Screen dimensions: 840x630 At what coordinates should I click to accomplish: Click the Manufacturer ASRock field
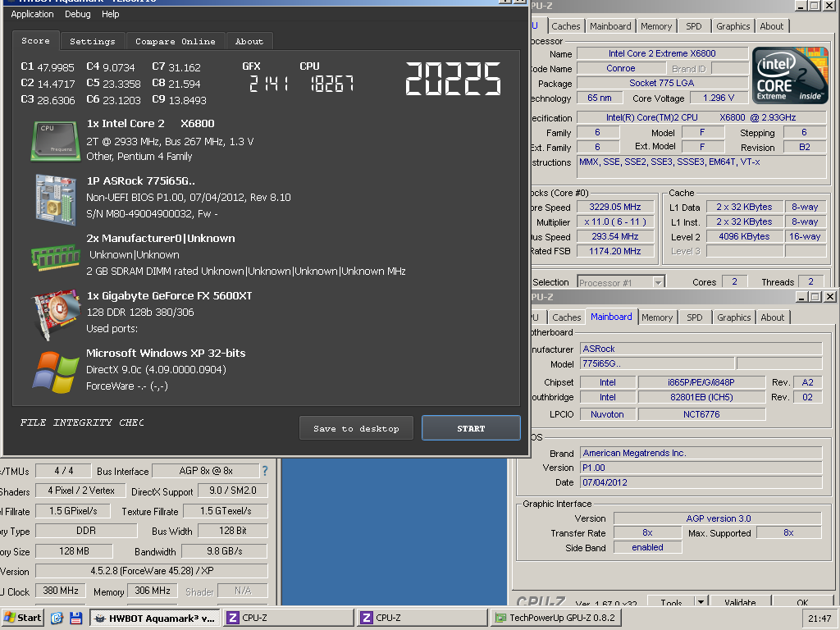point(701,349)
